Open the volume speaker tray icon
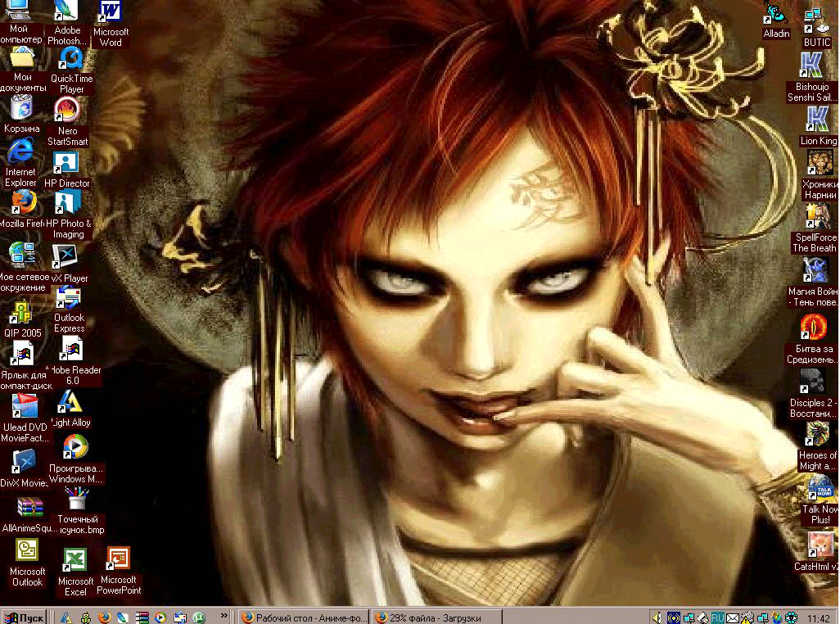Image resolution: width=840 pixels, height=624 pixels. (x=657, y=617)
